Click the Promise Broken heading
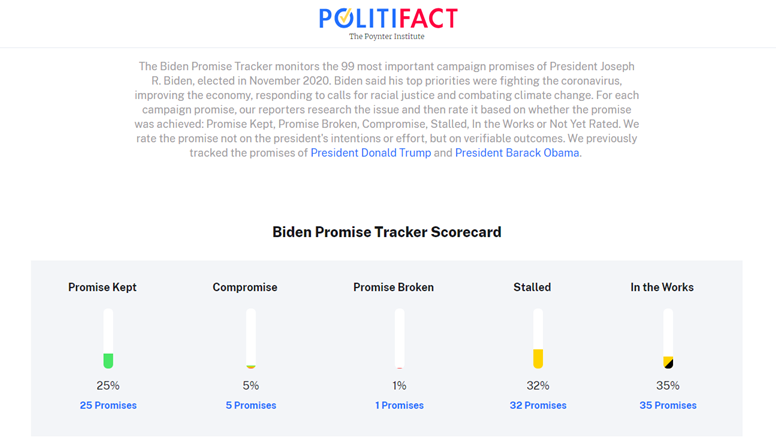Viewport: 776px width, 446px height. tap(393, 287)
